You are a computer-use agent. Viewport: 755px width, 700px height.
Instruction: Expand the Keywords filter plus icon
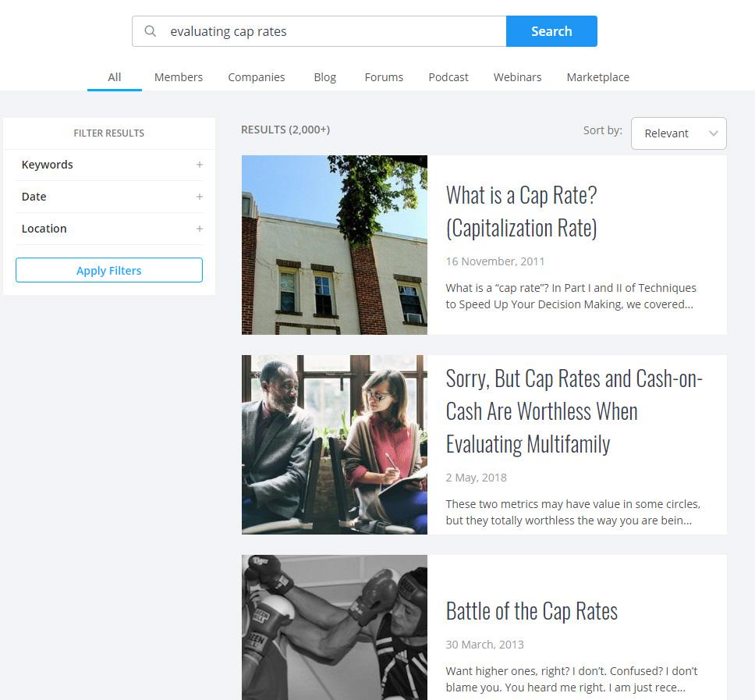coord(200,165)
